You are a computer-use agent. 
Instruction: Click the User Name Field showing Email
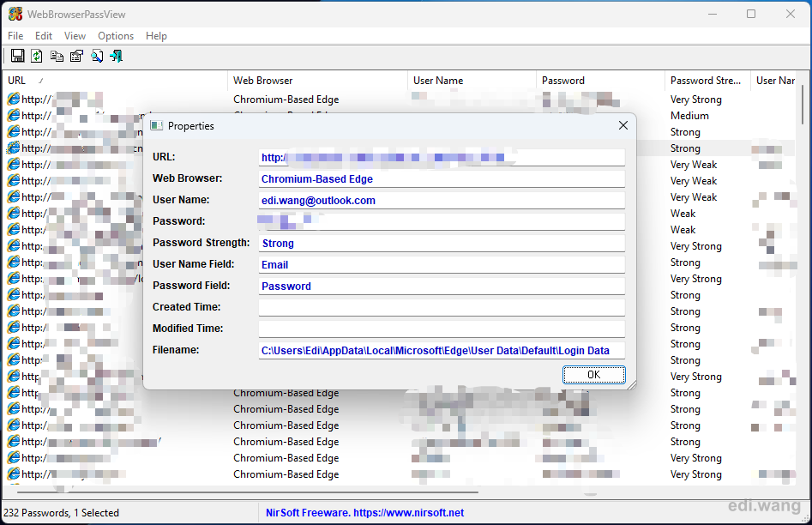pos(442,265)
